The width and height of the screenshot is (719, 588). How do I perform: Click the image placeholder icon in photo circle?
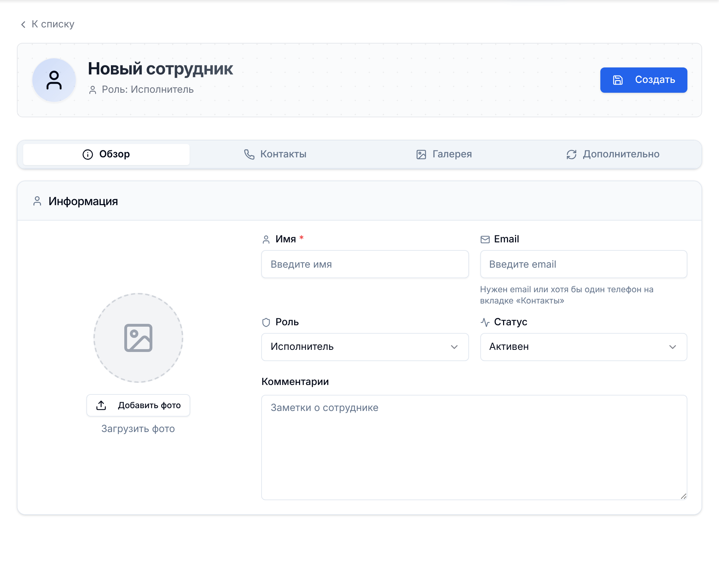(138, 338)
